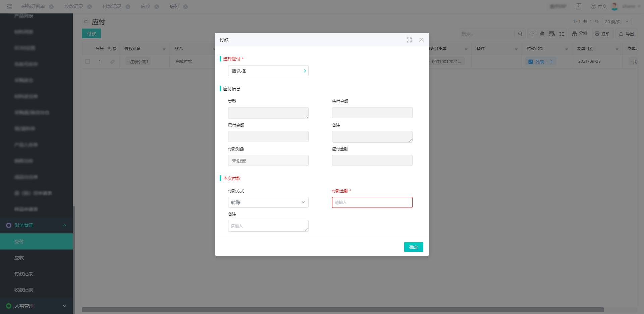Close the 收款记录 tab with its x icon
The width and height of the screenshot is (644, 314).
click(90, 7)
